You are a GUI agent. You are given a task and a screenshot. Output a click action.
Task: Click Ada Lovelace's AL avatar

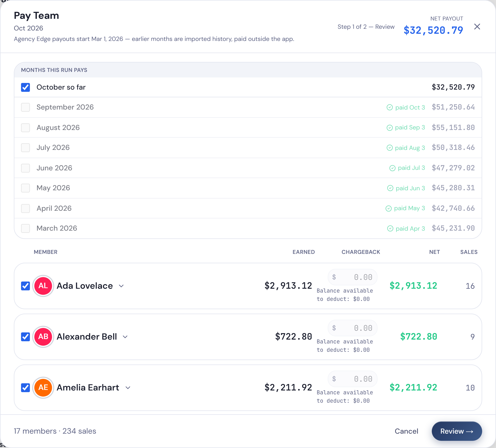pyautogui.click(x=43, y=286)
